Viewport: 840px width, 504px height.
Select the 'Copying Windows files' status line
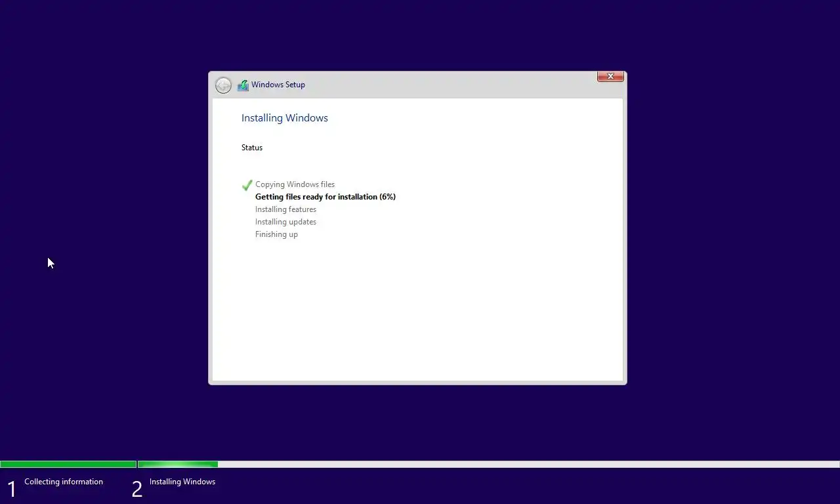pyautogui.click(x=295, y=184)
